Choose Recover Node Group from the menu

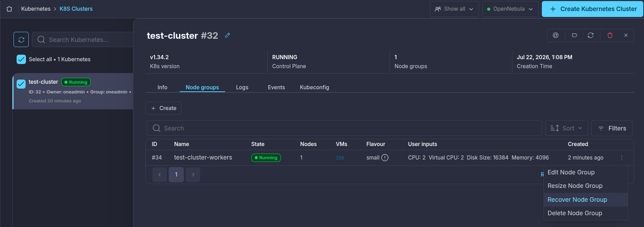pos(585,200)
